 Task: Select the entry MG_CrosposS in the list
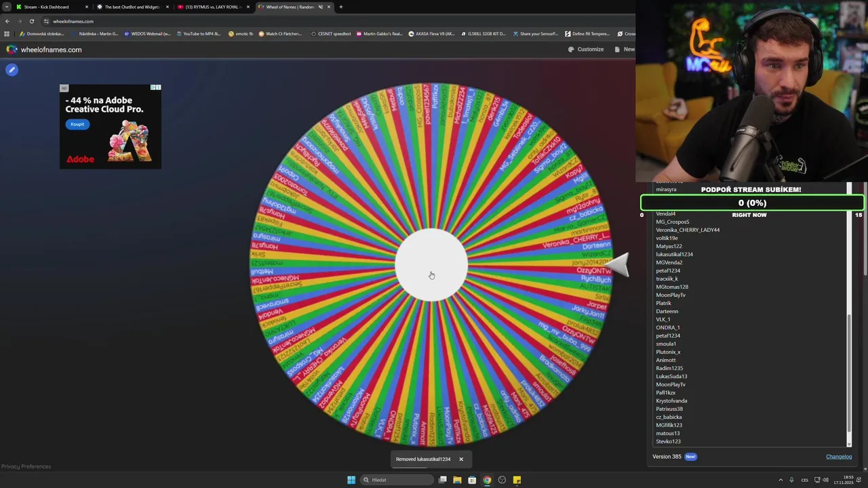(673, 222)
